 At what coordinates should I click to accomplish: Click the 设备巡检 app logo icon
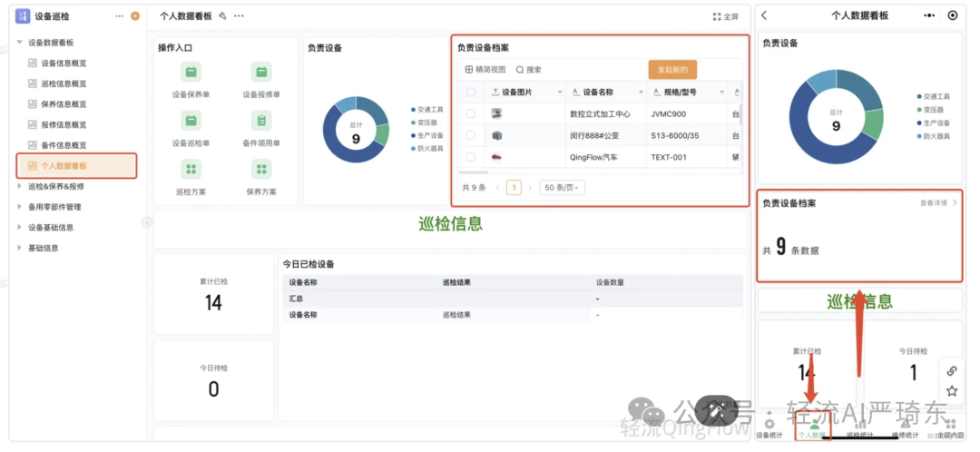tap(23, 16)
